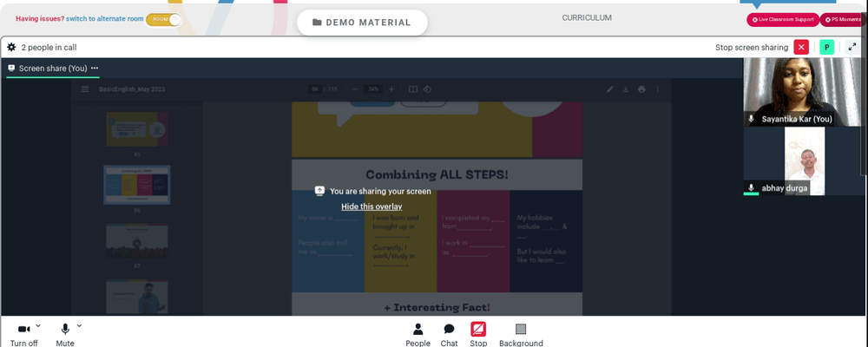Zoom out the PDF with minus button
This screenshot has height=347, width=868.
point(355,89)
